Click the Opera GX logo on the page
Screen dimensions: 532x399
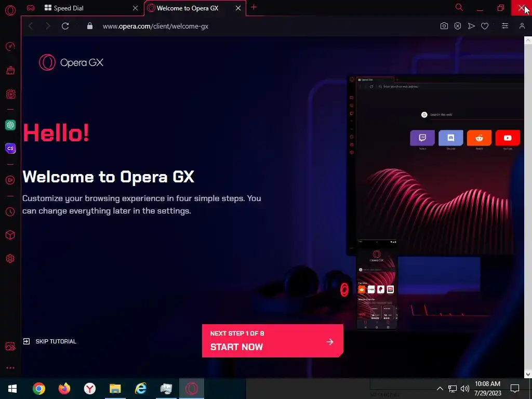[x=71, y=62]
